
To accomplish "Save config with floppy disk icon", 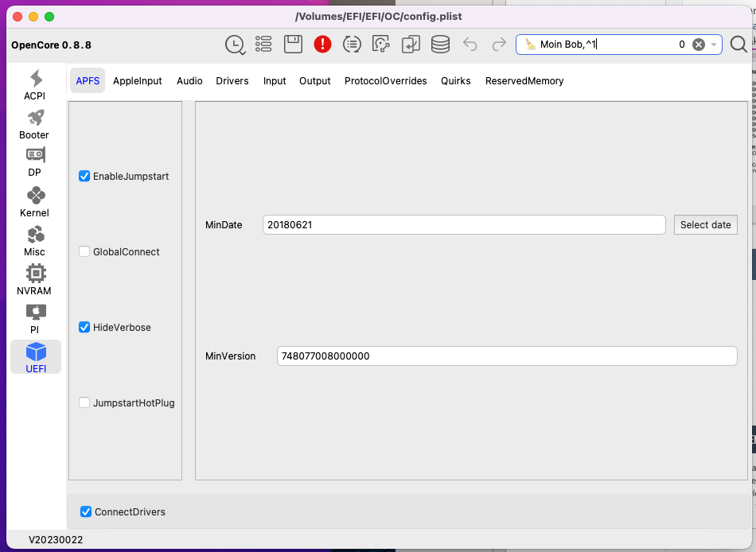I will pyautogui.click(x=293, y=45).
